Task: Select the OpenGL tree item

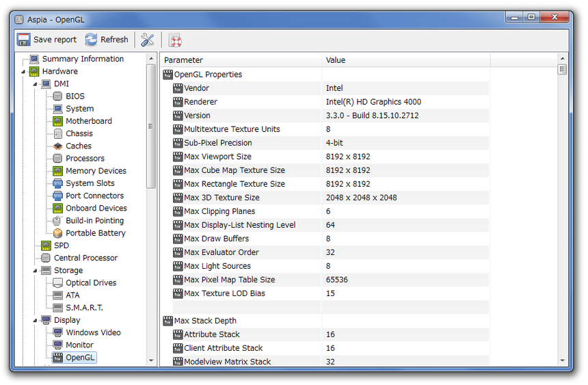Action: [80, 358]
